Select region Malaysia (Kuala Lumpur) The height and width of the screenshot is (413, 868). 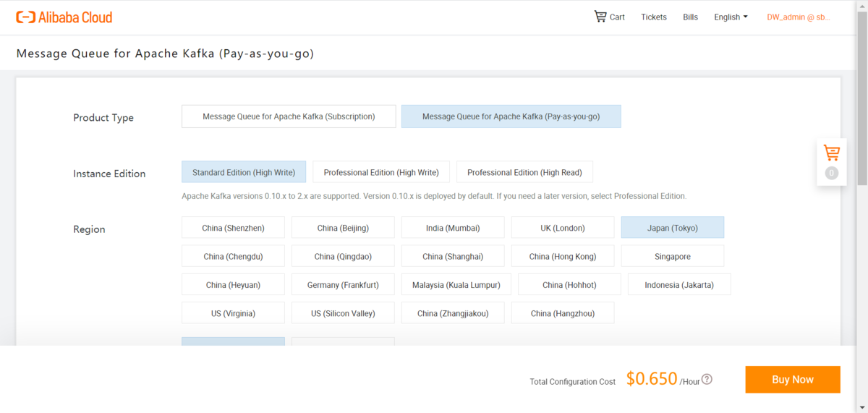(x=456, y=284)
